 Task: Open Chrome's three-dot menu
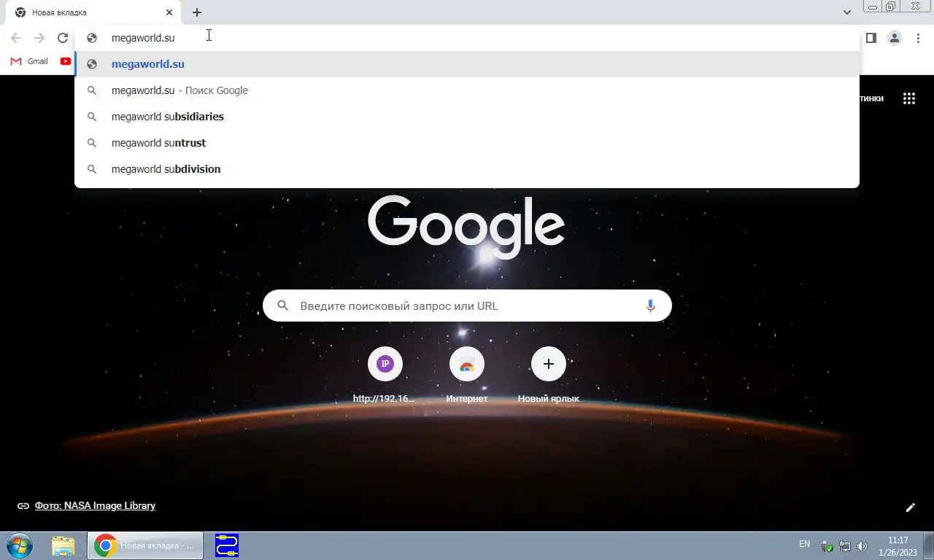918,38
